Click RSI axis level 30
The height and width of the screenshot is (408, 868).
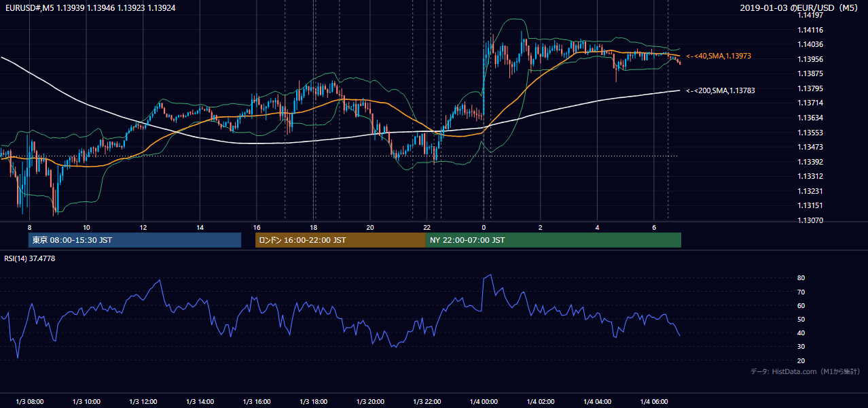point(801,346)
